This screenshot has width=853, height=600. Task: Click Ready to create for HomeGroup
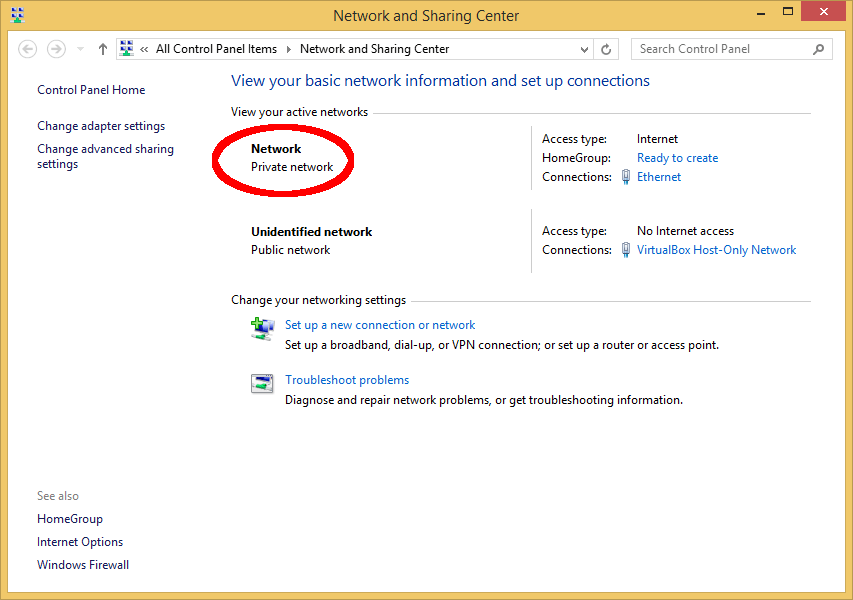click(x=677, y=157)
